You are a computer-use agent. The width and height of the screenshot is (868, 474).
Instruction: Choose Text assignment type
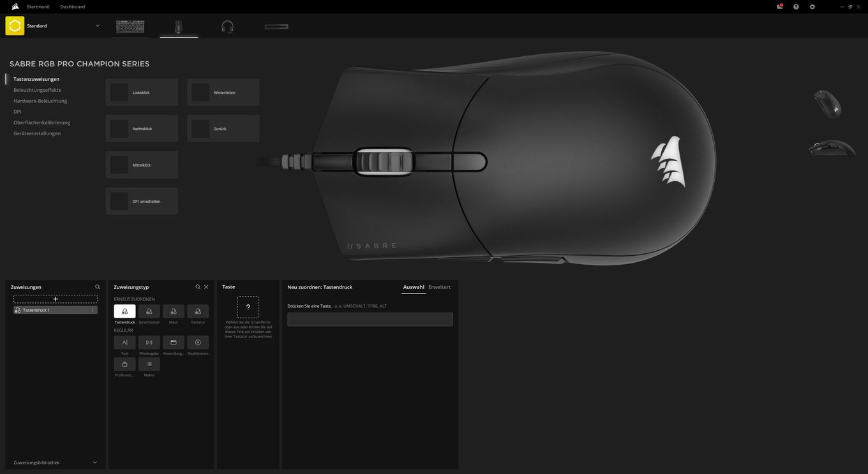point(124,343)
